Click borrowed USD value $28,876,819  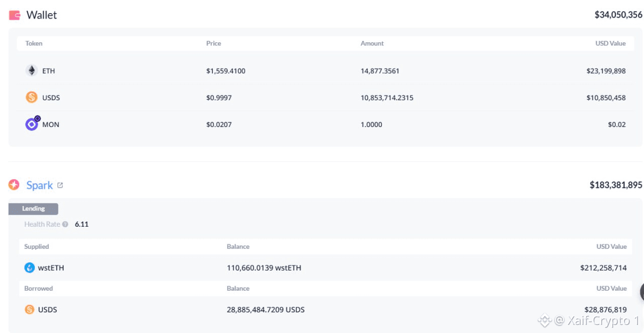pos(606,310)
